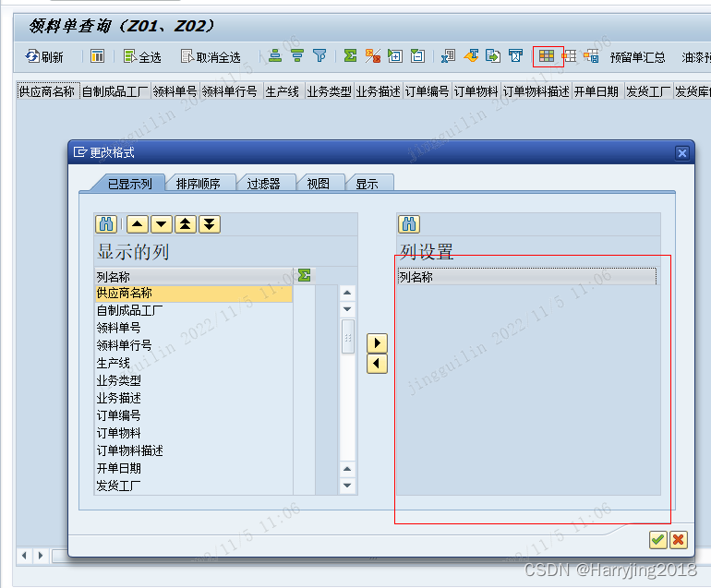
Task: Click the 业务描述 column header
Action: (379, 91)
